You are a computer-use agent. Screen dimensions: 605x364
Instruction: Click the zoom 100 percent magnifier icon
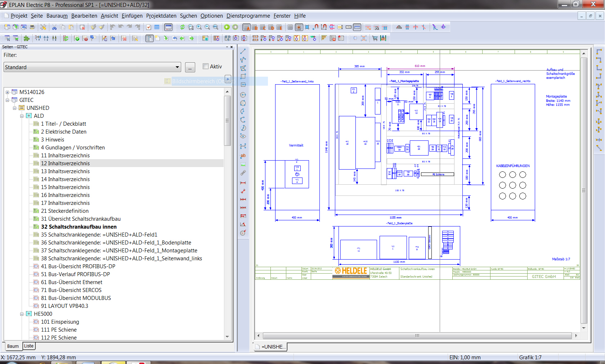click(215, 27)
